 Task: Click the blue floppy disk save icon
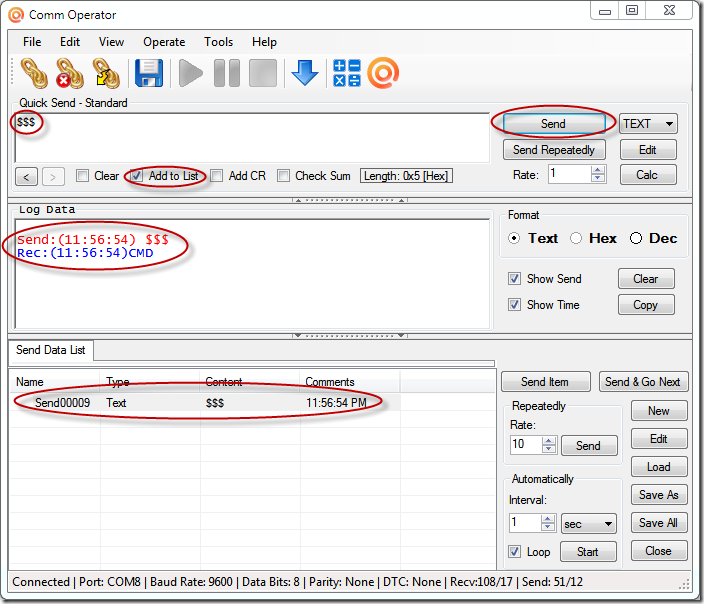[x=149, y=73]
